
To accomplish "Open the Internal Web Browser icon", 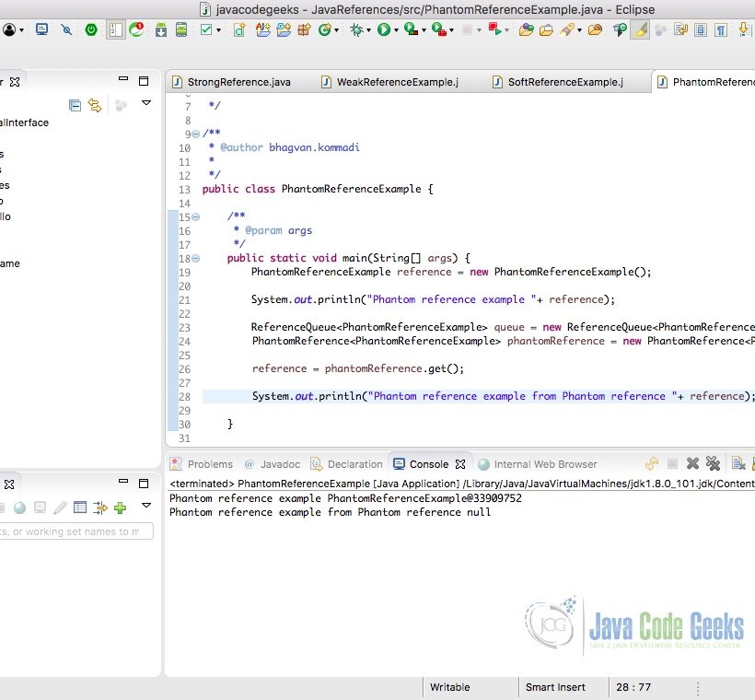I will [x=485, y=464].
